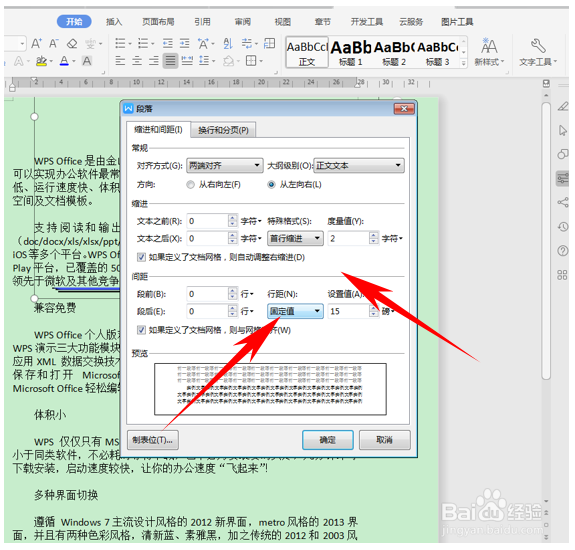The height and width of the screenshot is (550, 575).
Task: Click the 取消 button
Action: click(x=385, y=440)
